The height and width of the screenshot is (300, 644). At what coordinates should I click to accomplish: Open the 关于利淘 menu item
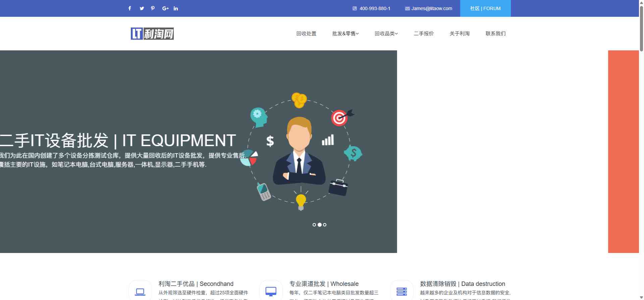460,34
